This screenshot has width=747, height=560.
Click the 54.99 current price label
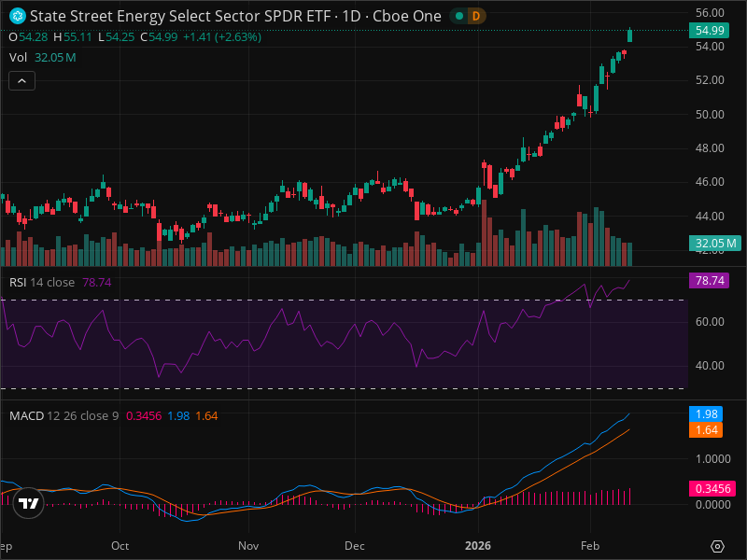pos(709,31)
